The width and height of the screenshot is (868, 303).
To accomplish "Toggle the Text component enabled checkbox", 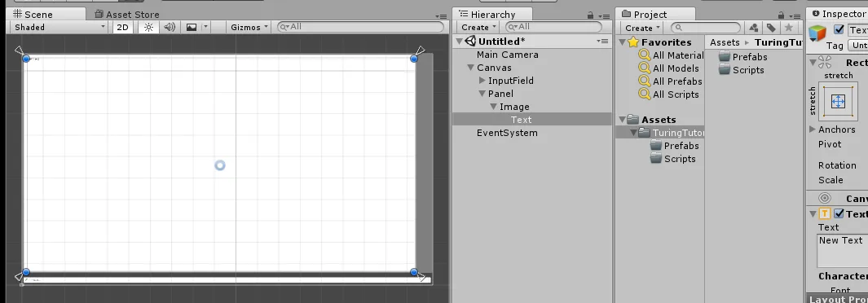I will [839, 214].
